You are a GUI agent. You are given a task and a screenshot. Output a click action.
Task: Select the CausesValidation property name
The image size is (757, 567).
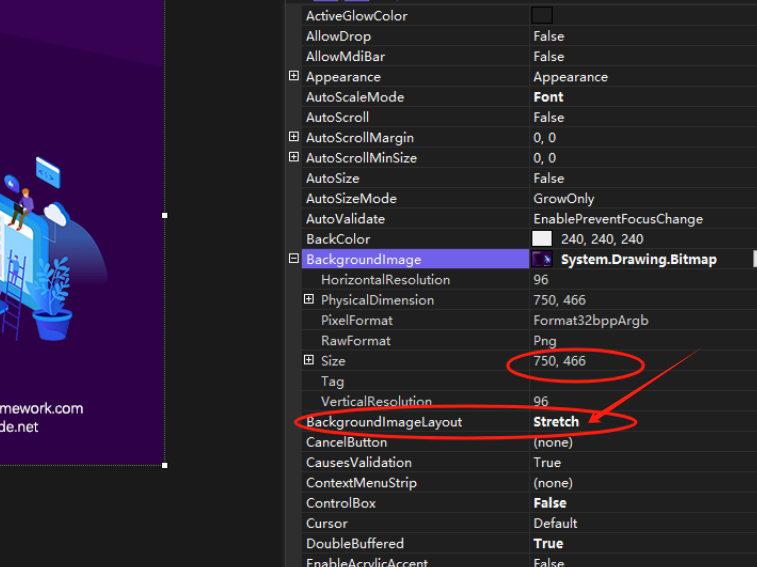point(359,462)
